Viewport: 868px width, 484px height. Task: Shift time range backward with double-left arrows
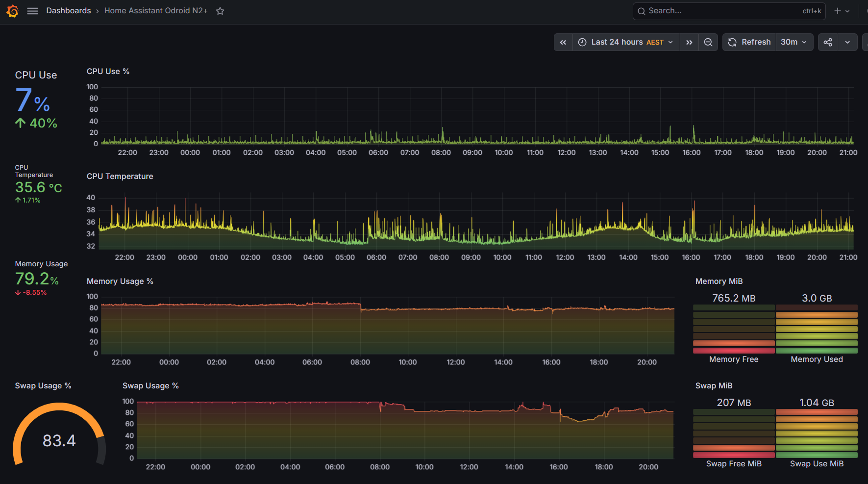[563, 42]
